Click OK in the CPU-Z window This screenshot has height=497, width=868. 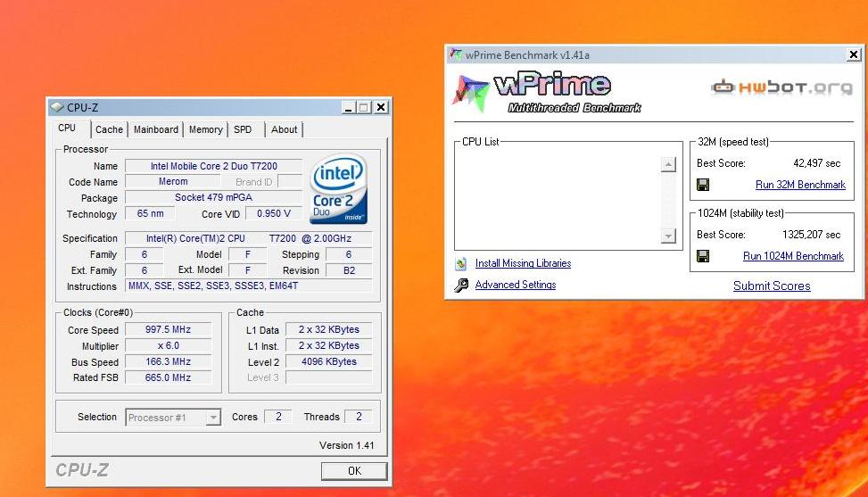tap(354, 470)
